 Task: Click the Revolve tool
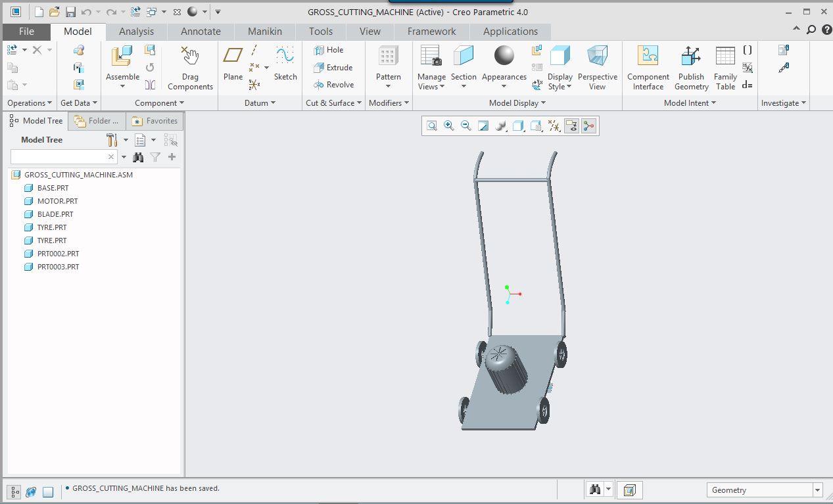[334, 84]
